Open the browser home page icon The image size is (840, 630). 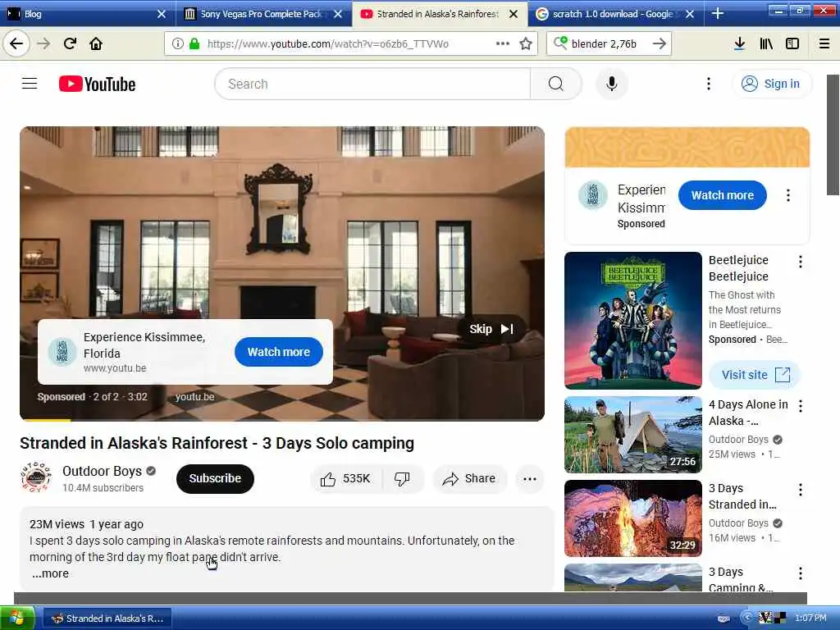(96, 43)
